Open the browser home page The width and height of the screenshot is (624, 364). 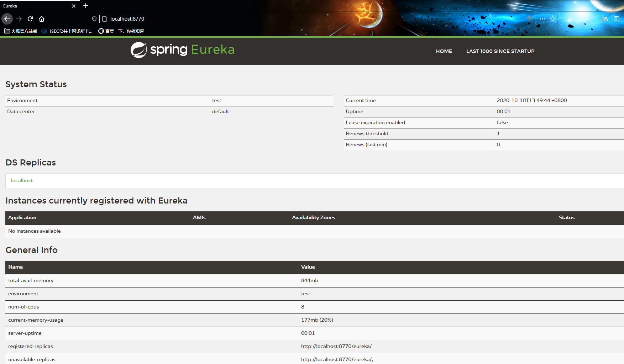click(42, 19)
